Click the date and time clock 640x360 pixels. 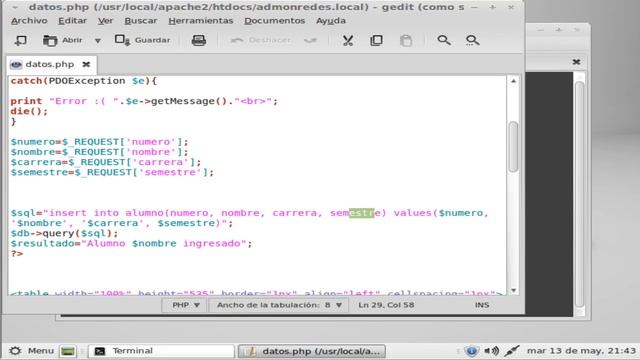(x=581, y=351)
